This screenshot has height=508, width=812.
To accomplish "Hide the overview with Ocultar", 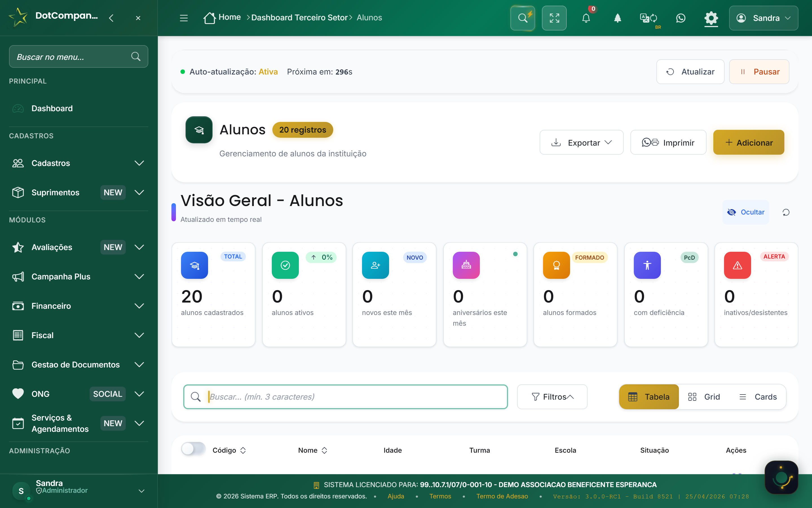I will (745, 212).
